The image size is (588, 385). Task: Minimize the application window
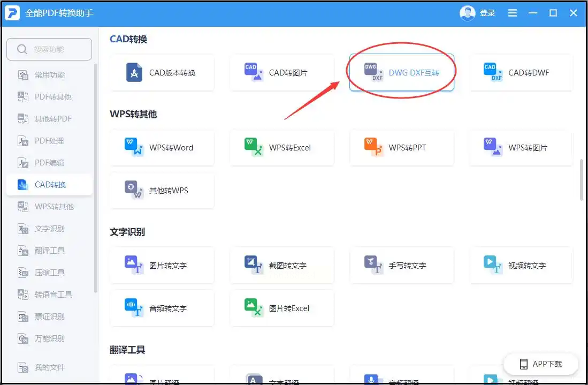(x=533, y=13)
